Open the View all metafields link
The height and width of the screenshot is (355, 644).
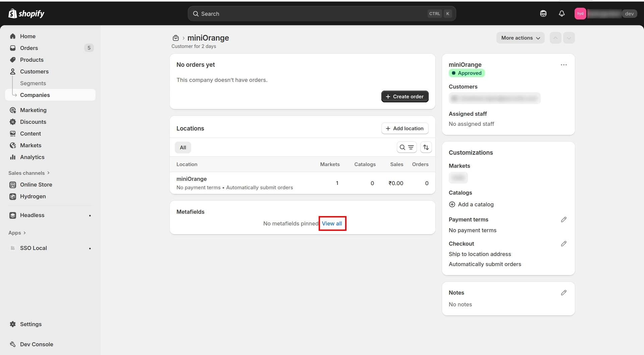332,223
